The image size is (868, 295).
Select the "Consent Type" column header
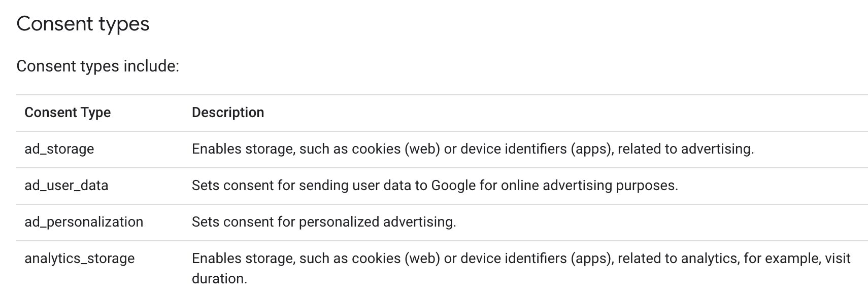coord(68,112)
